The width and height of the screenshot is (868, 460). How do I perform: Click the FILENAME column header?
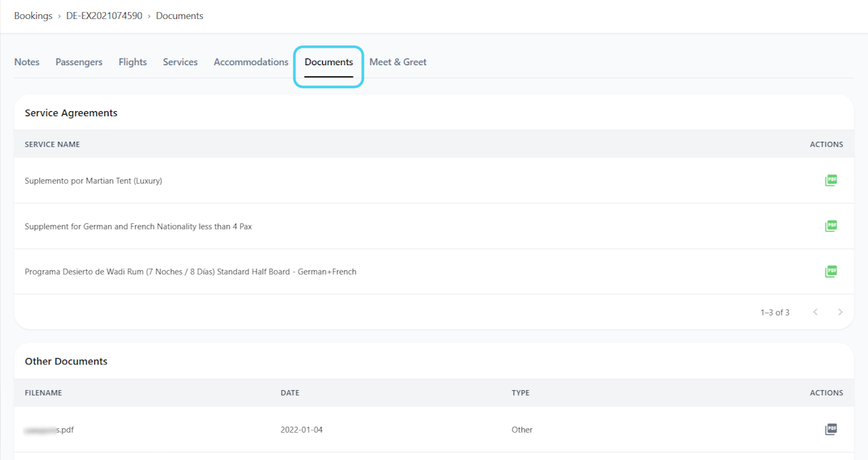tap(43, 393)
